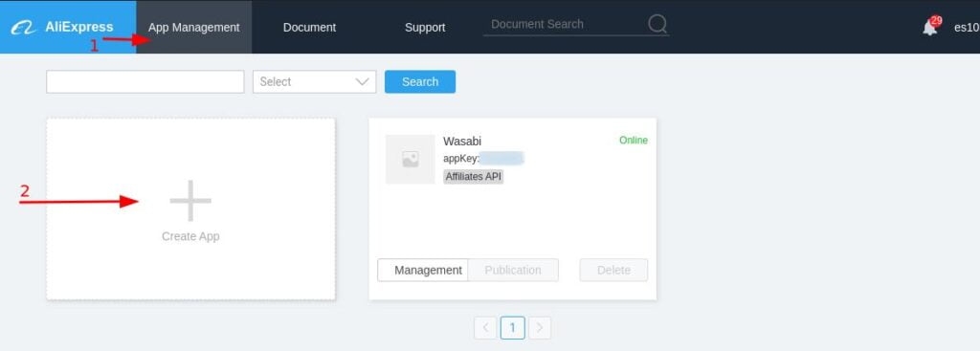This screenshot has height=351, width=980.
Task: Click the Affiliates API tag
Action: click(x=473, y=177)
